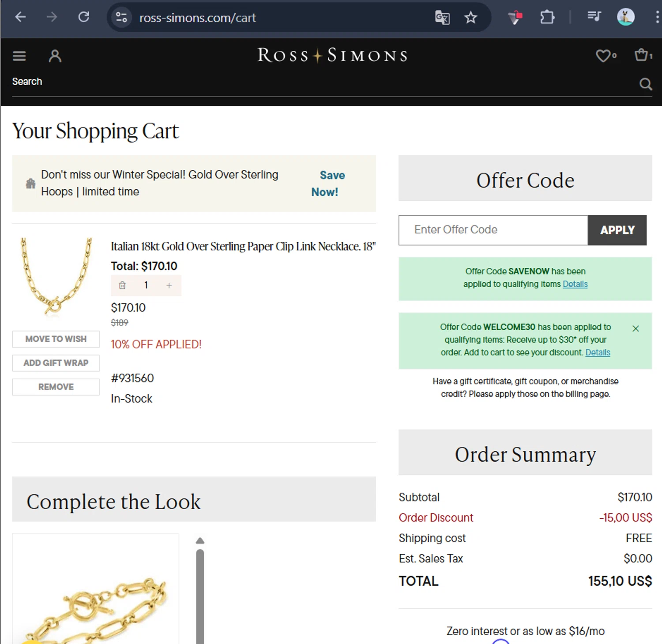Open browser extensions puzzle icon

tap(547, 18)
